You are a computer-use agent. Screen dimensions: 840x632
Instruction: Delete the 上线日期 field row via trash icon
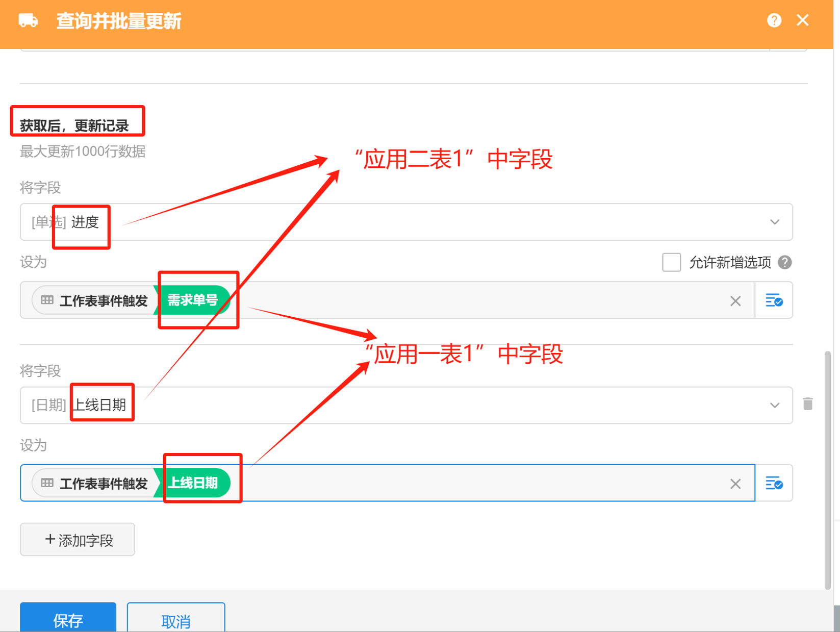pos(807,404)
